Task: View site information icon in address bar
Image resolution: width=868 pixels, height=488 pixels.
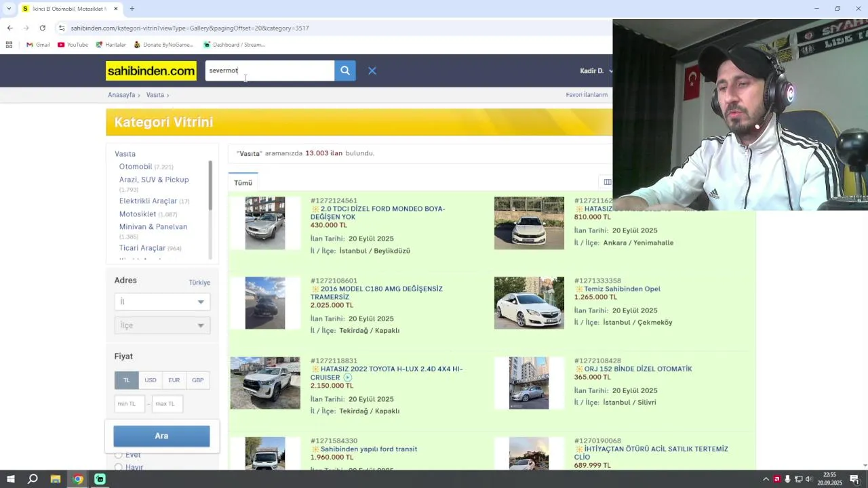Action: pos(62,28)
